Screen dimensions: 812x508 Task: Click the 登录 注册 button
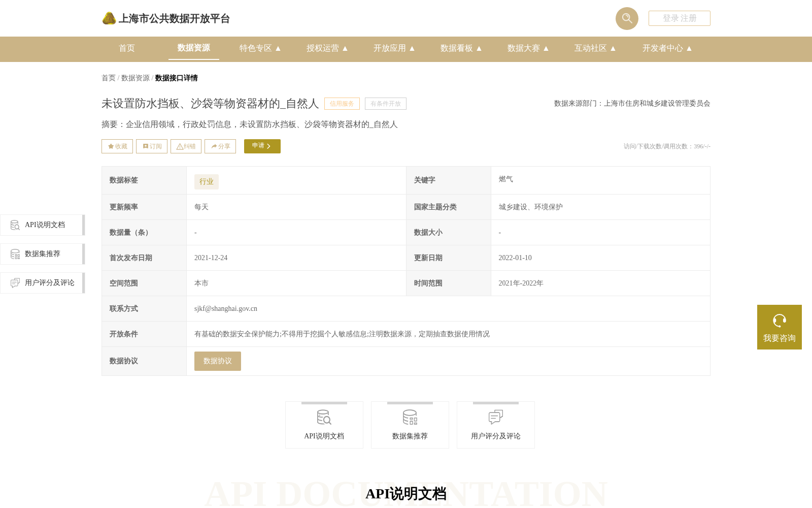point(680,18)
